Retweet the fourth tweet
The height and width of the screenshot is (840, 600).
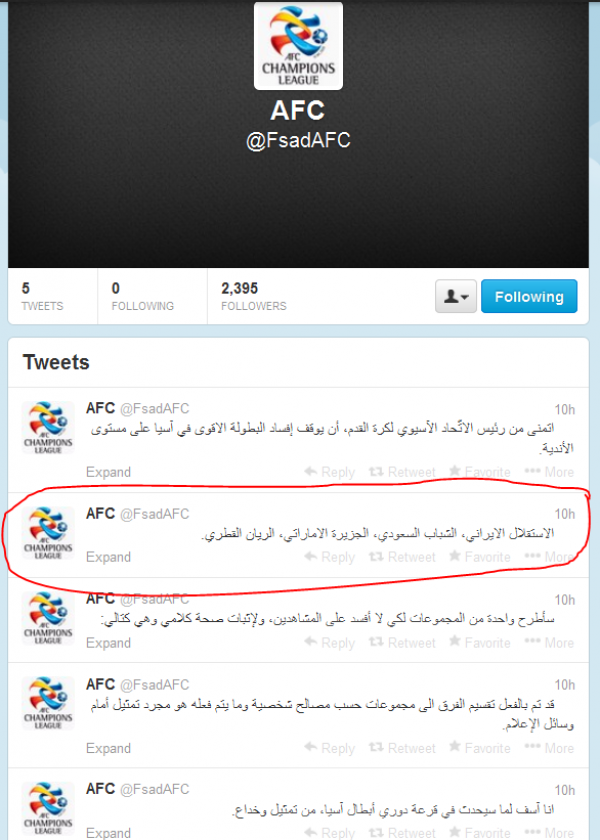(x=402, y=748)
